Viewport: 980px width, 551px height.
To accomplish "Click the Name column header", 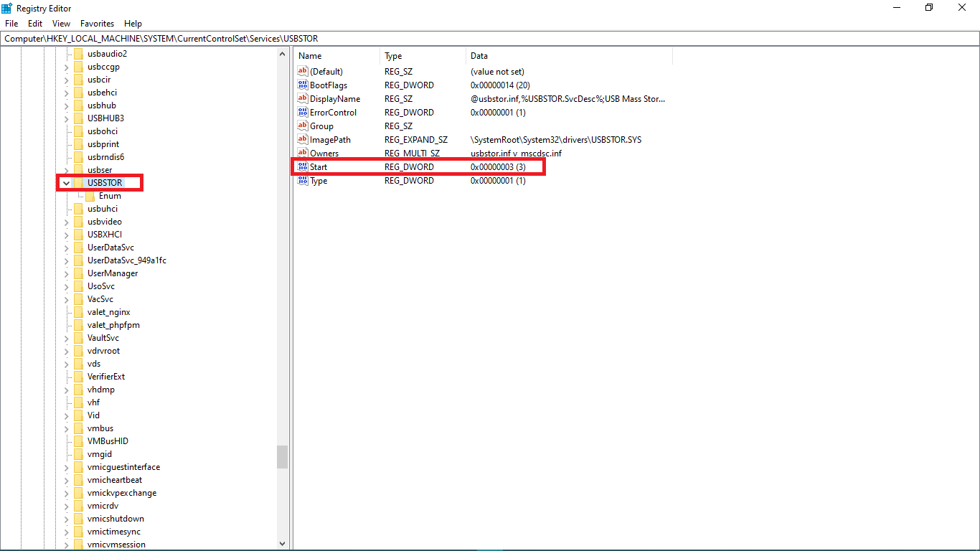I will coord(310,55).
